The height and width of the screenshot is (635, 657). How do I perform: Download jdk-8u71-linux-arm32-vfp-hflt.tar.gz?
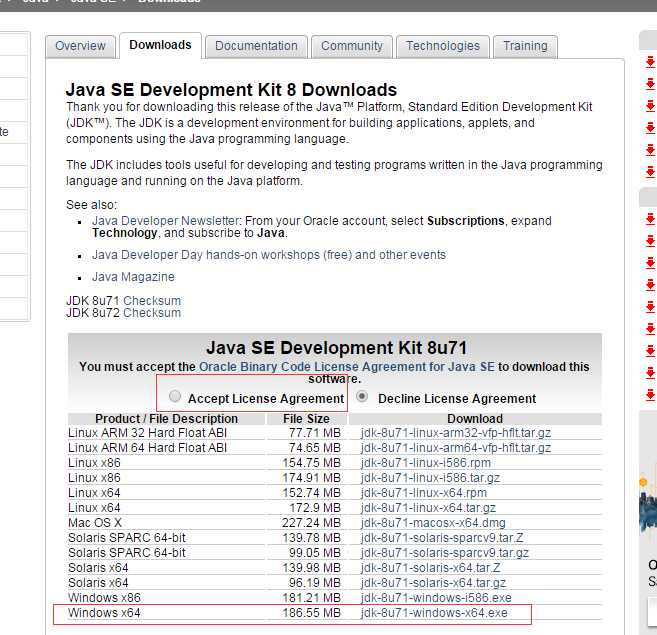[456, 433]
